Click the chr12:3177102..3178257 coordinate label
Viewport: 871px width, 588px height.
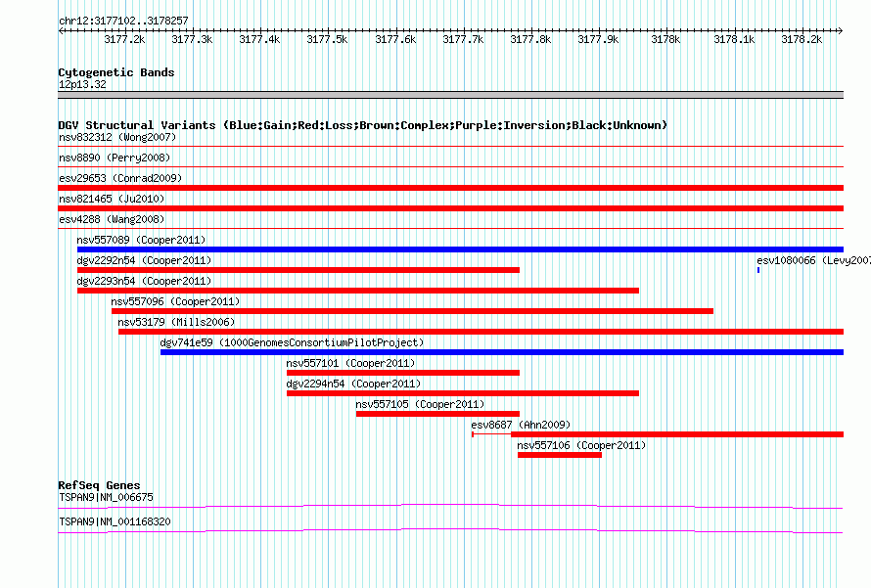pyautogui.click(x=123, y=21)
